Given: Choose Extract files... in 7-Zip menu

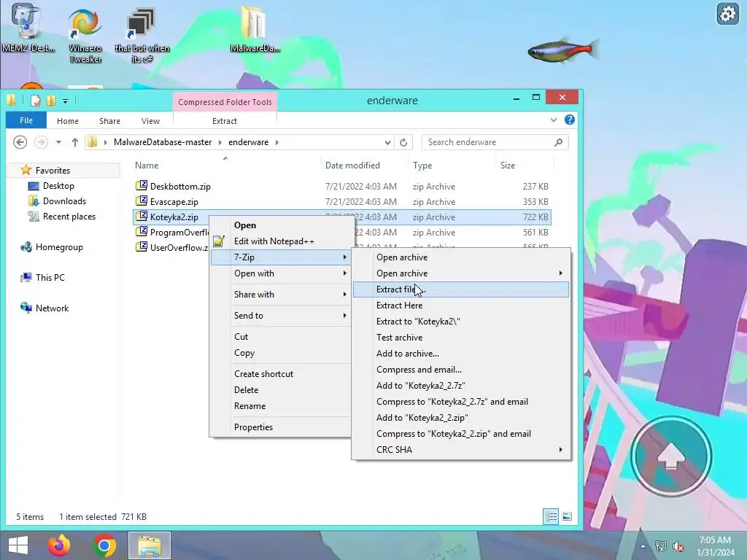Looking at the screenshot, I should click(x=461, y=289).
